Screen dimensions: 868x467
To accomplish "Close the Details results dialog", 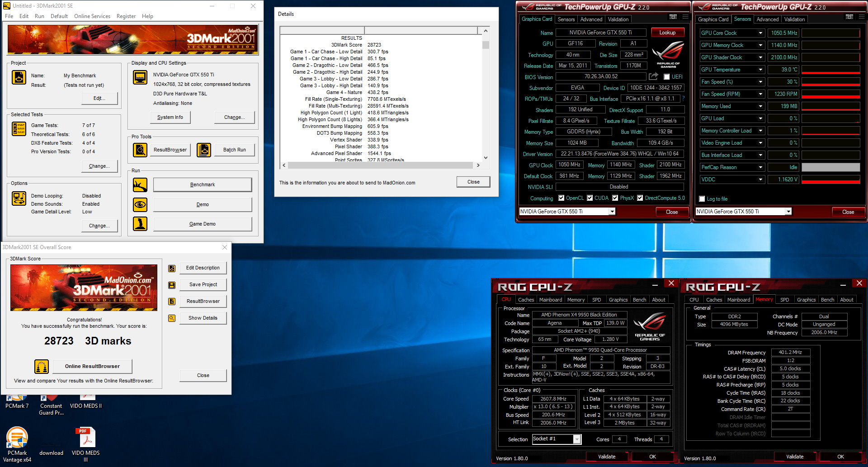I will click(x=473, y=182).
